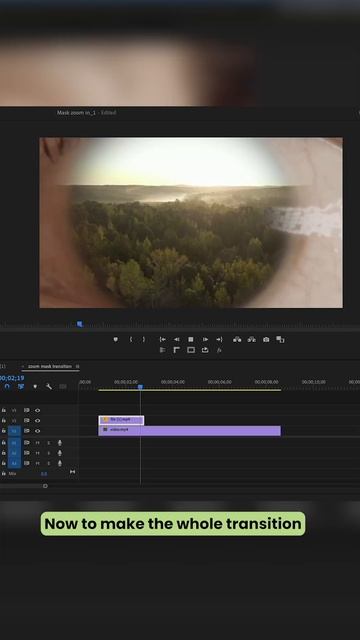Toggle the global FX mute button
Screen dimensions: 360x640
[219, 350]
